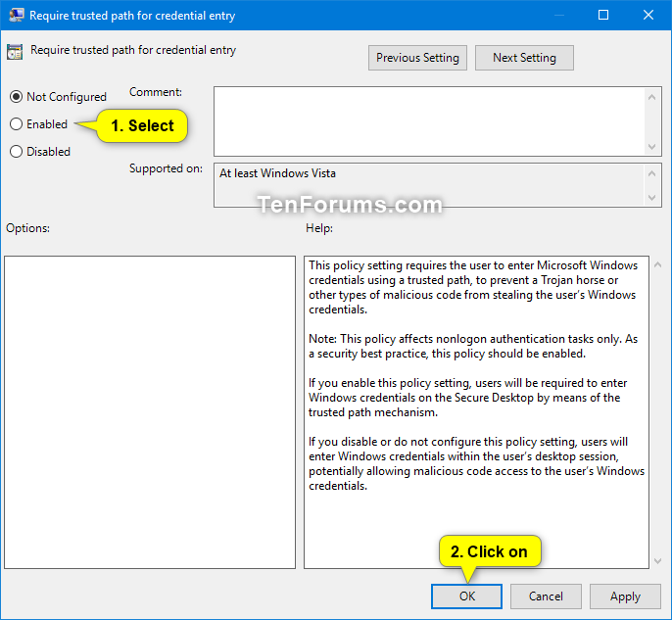This screenshot has width=672, height=620.
Task: Click the 'If you disable or do not configure' paragraph
Action: 476,463
